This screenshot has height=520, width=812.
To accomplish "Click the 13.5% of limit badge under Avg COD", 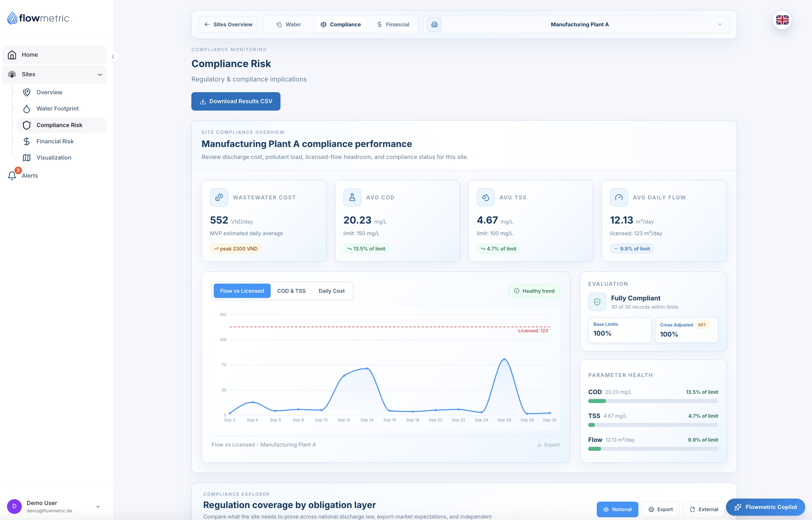I will (x=366, y=249).
